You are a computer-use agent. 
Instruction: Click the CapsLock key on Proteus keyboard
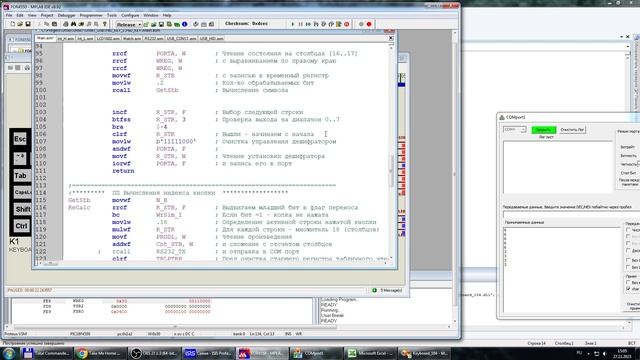(x=22, y=192)
